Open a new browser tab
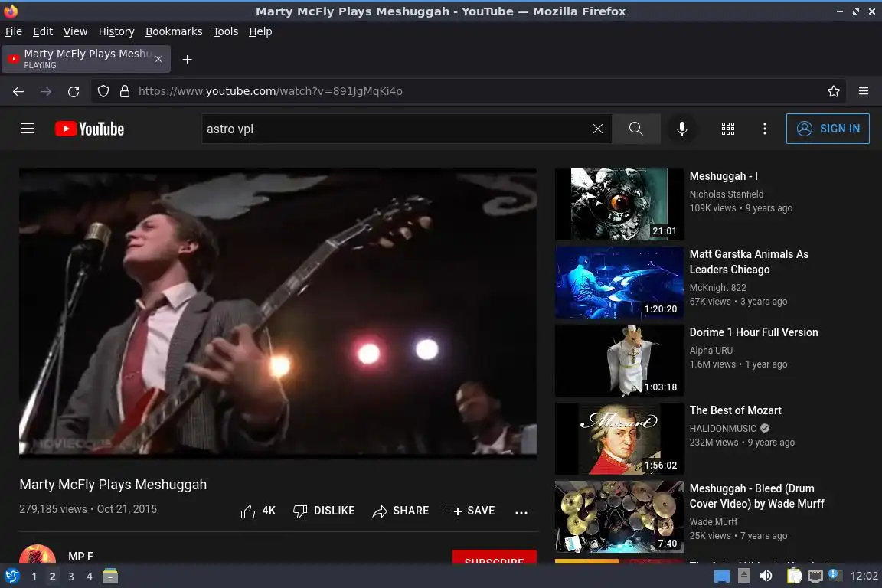Viewport: 882px width, 588px height. coord(188,60)
